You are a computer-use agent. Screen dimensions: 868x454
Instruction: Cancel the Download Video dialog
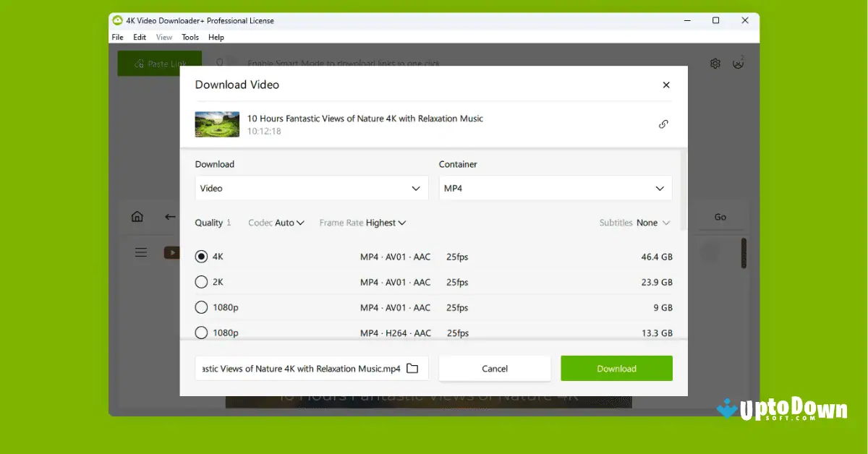495,368
